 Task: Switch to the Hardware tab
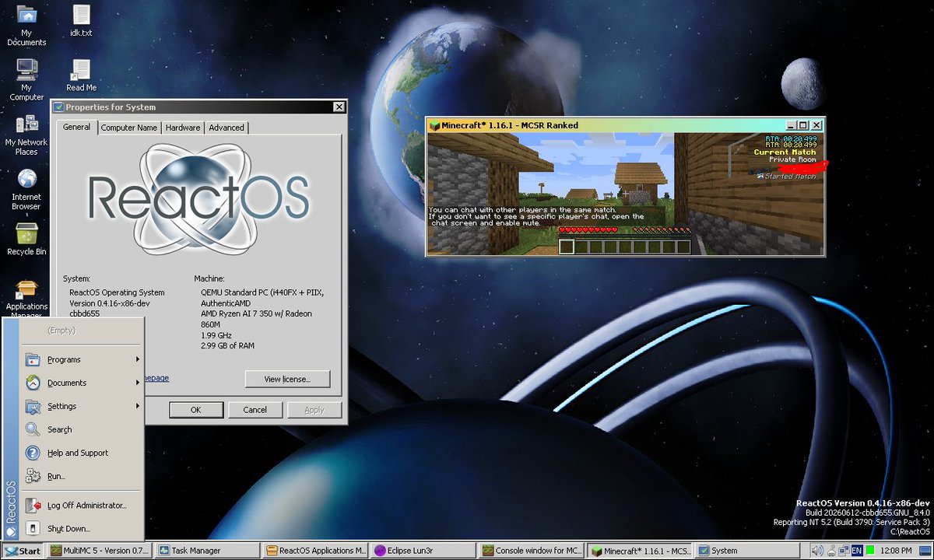pyautogui.click(x=183, y=128)
